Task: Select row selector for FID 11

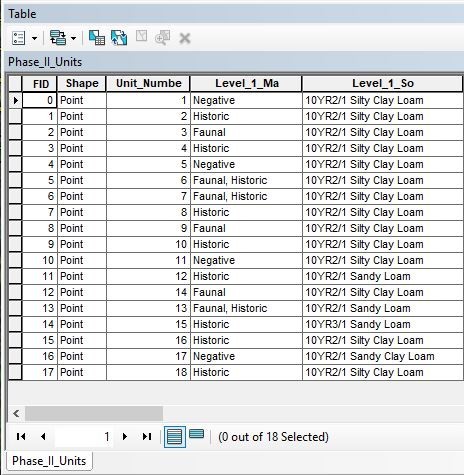Action: 15,276
